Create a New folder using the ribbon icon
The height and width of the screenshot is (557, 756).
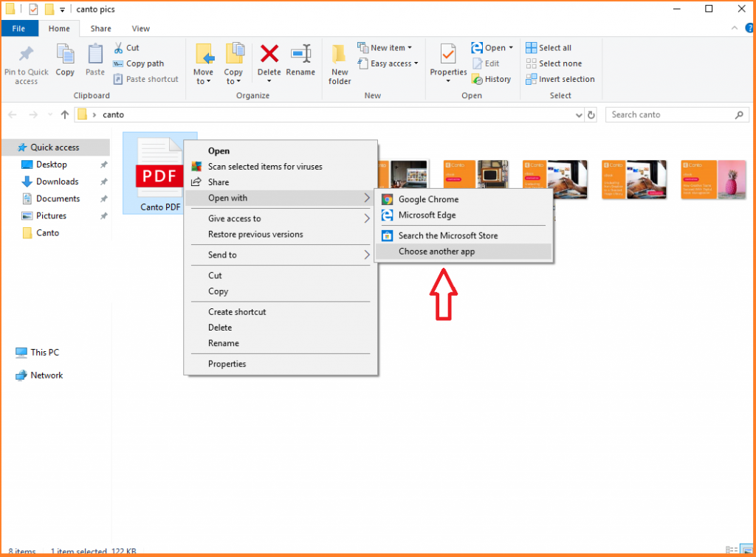click(339, 63)
